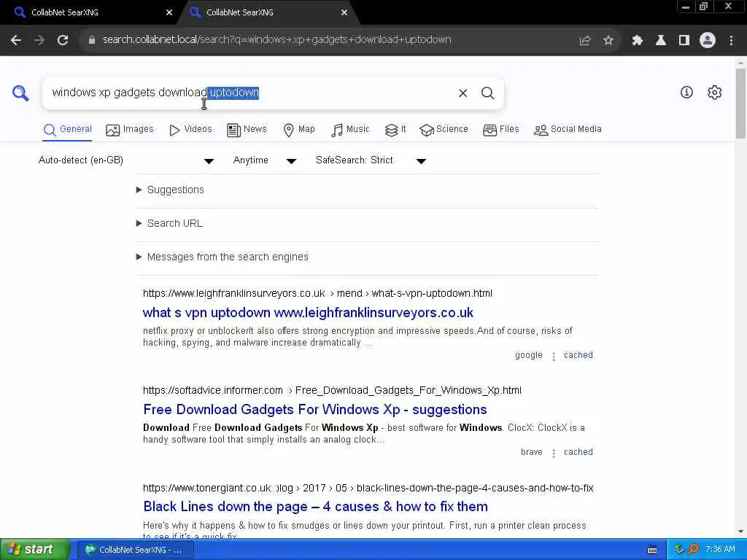
Task: Click the 'brave' engine label
Action: (531, 452)
